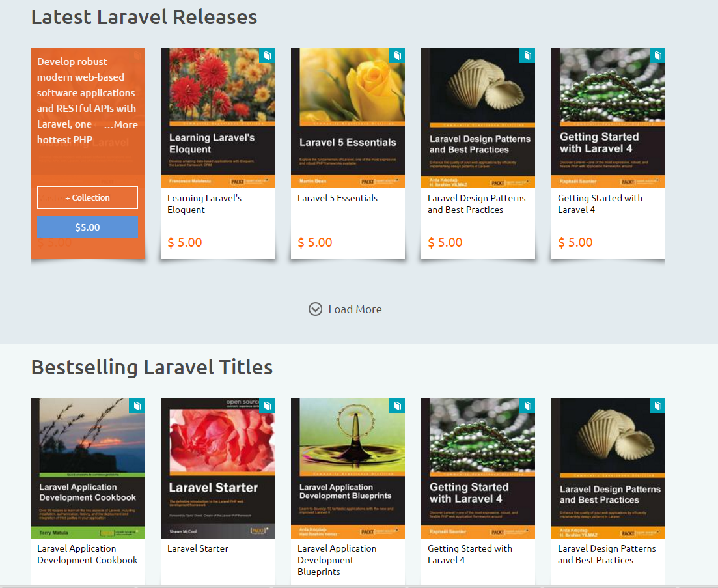The height and width of the screenshot is (588, 718).
Task: Open latest Laravel Design Patterns and Best Practices title
Action: (476, 204)
